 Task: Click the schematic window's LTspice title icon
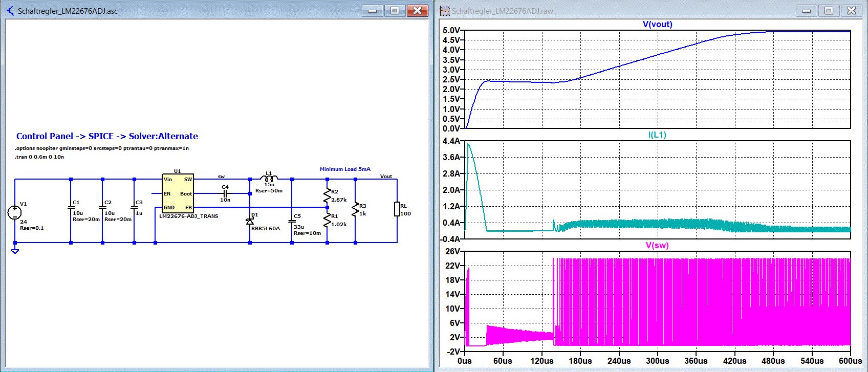(x=10, y=11)
